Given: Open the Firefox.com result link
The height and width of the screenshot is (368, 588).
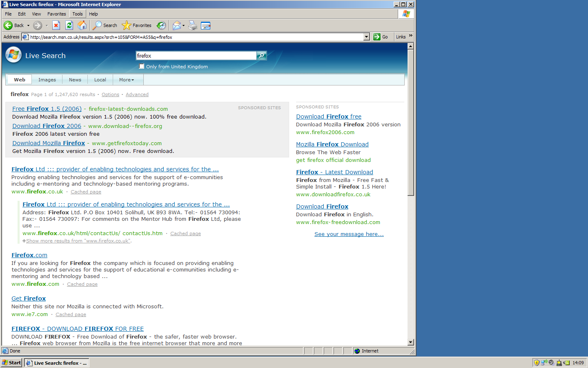Looking at the screenshot, I should (29, 255).
